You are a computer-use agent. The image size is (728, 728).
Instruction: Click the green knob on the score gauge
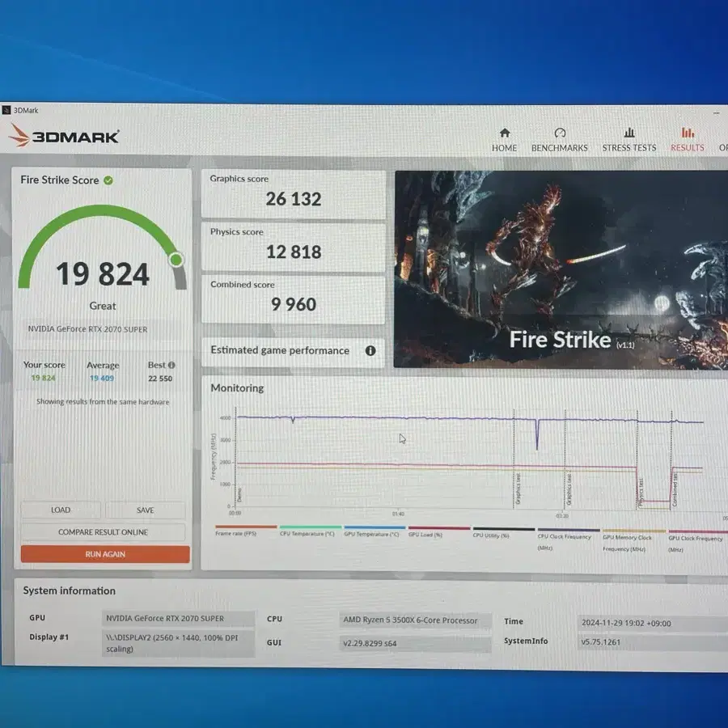pyautogui.click(x=176, y=260)
